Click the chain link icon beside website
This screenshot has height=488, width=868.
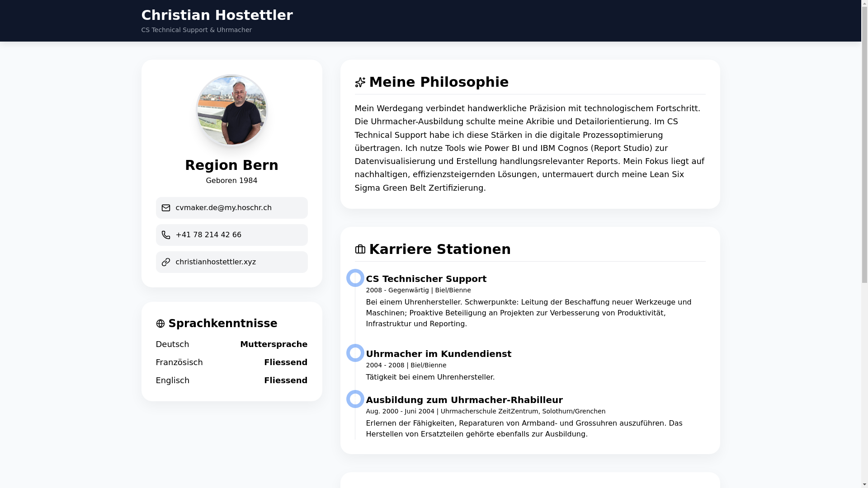coord(166,262)
